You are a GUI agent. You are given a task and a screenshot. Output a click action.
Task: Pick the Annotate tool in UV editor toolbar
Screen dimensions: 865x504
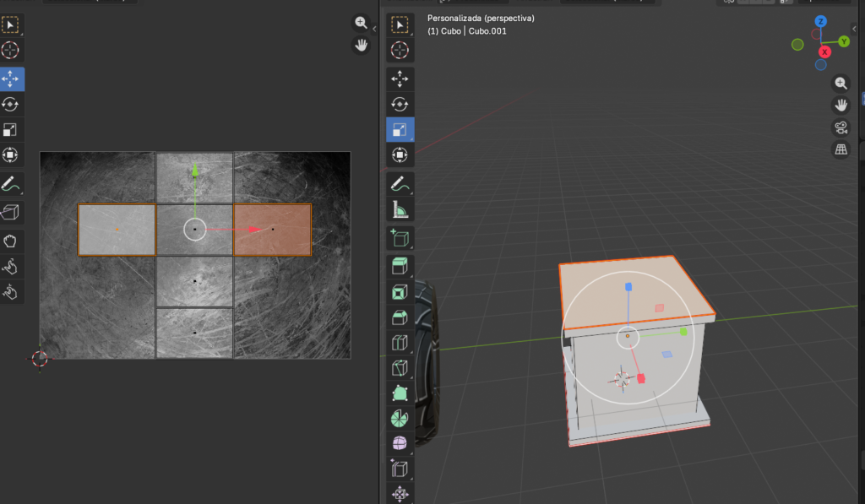[11, 183]
